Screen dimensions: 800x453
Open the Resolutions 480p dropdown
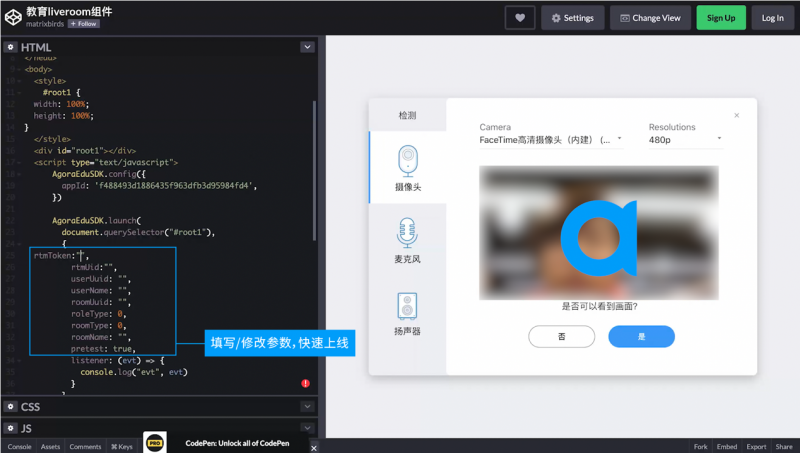coord(685,140)
